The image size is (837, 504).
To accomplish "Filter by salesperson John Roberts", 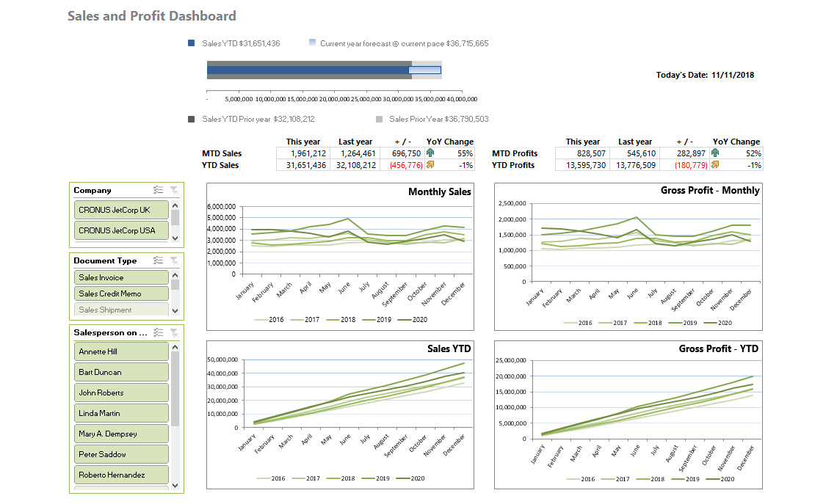I will (121, 392).
